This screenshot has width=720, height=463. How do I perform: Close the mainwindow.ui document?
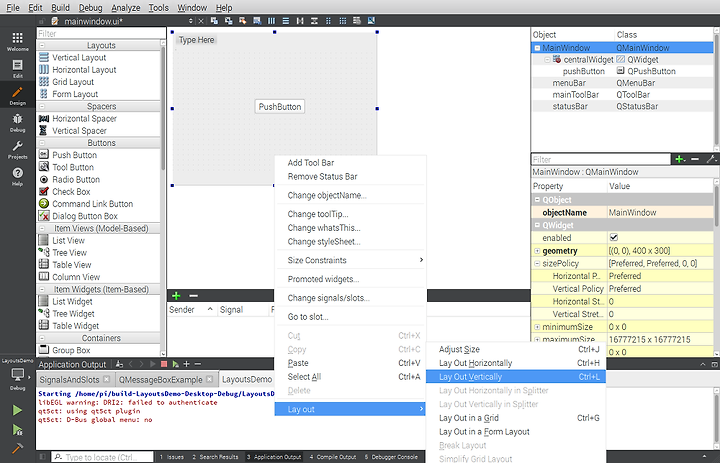(x=201, y=21)
